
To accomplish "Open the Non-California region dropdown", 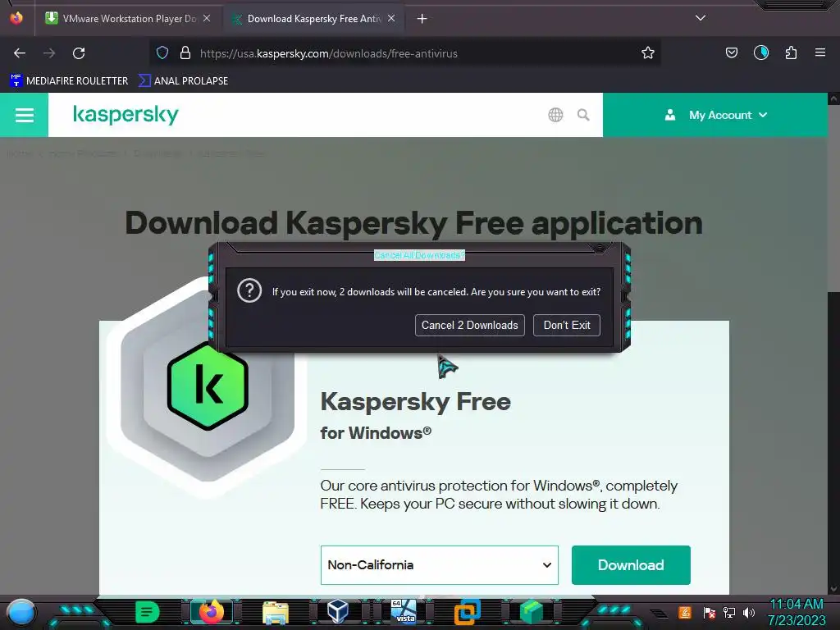I will pos(440,565).
